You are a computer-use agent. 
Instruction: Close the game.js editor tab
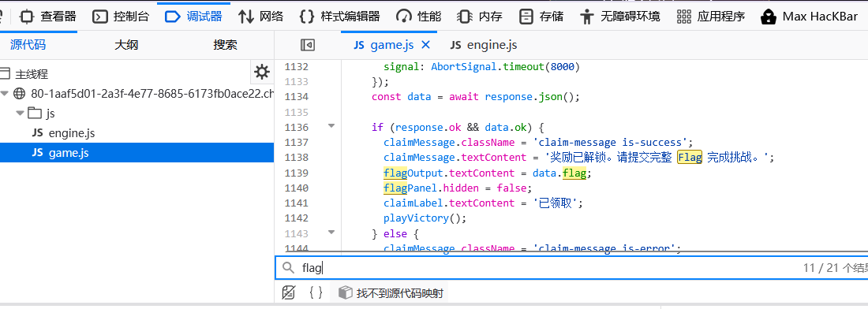425,46
